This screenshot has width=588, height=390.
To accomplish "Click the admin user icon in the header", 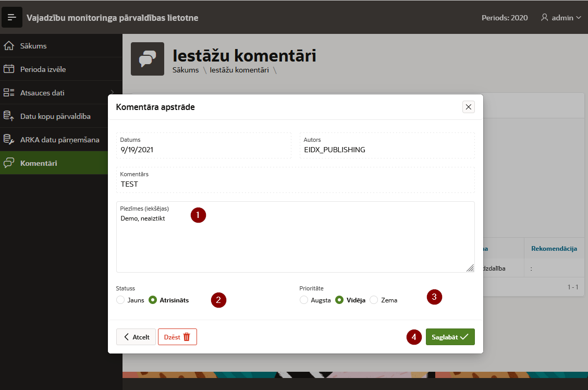I will tap(545, 17).
